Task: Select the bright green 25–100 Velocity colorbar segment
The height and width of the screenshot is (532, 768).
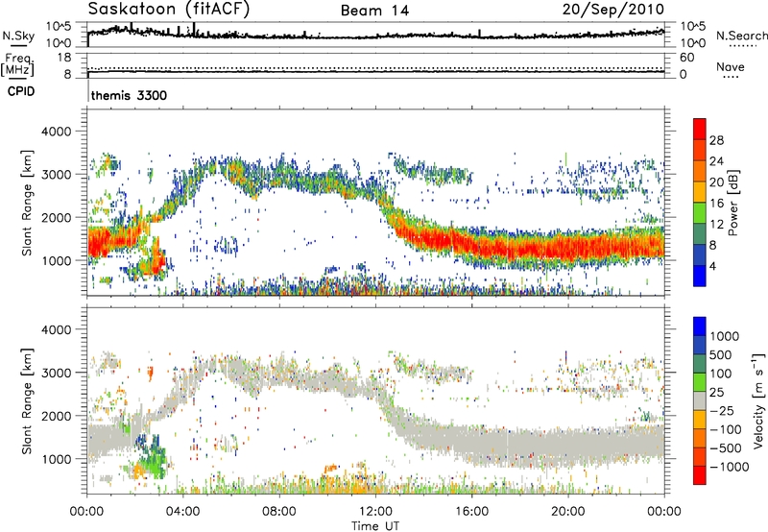Action: [x=700, y=382]
